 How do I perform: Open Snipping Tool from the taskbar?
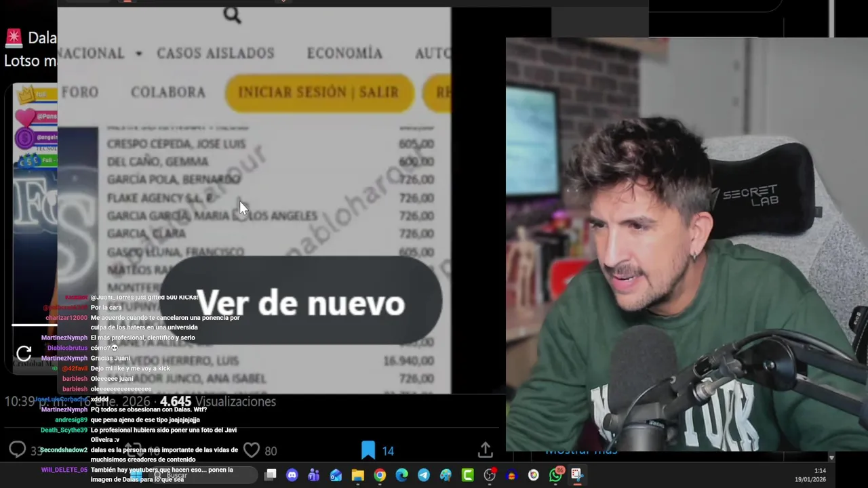[577, 474]
